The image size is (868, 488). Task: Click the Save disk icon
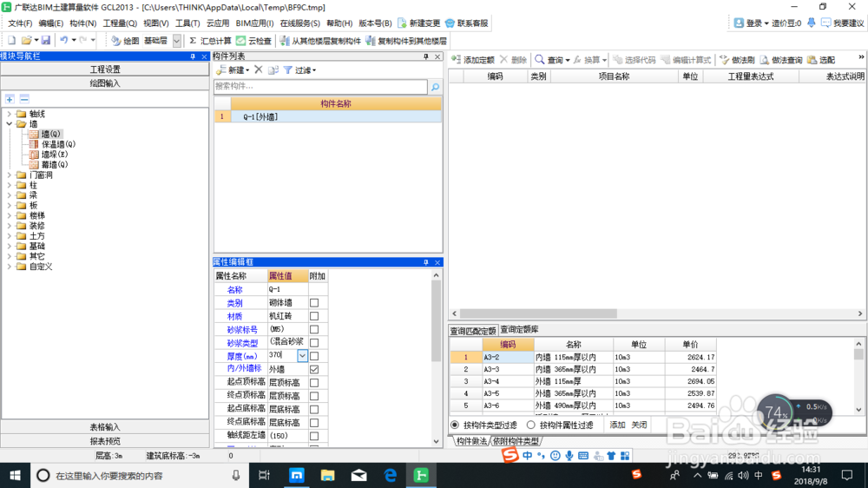46,41
